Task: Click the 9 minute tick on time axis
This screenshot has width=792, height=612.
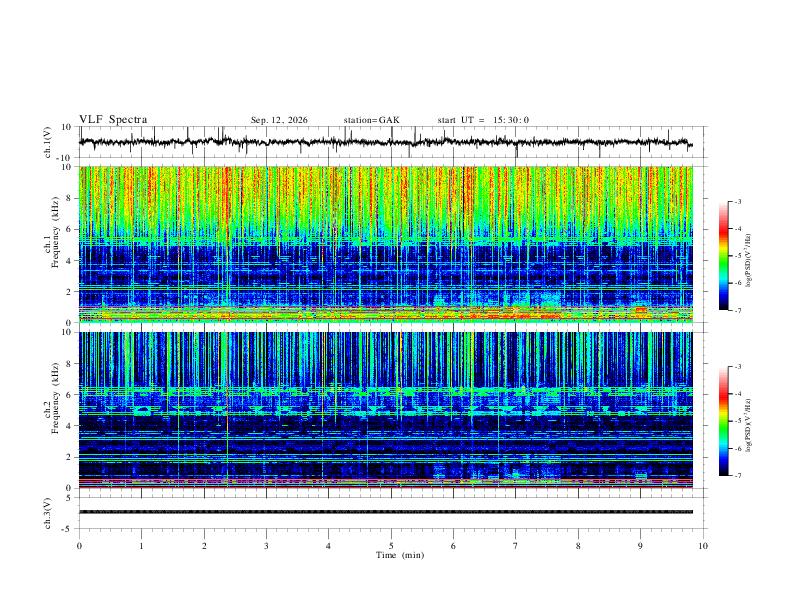Action: pos(640,546)
